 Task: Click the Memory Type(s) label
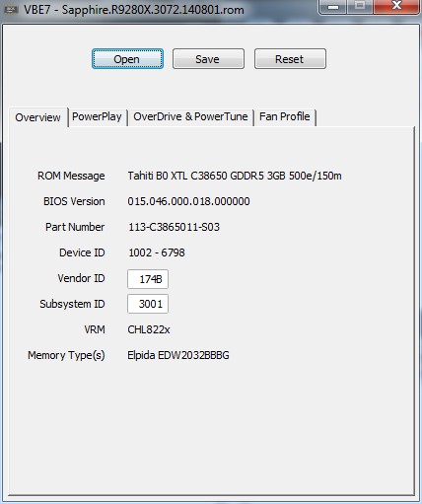66,355
